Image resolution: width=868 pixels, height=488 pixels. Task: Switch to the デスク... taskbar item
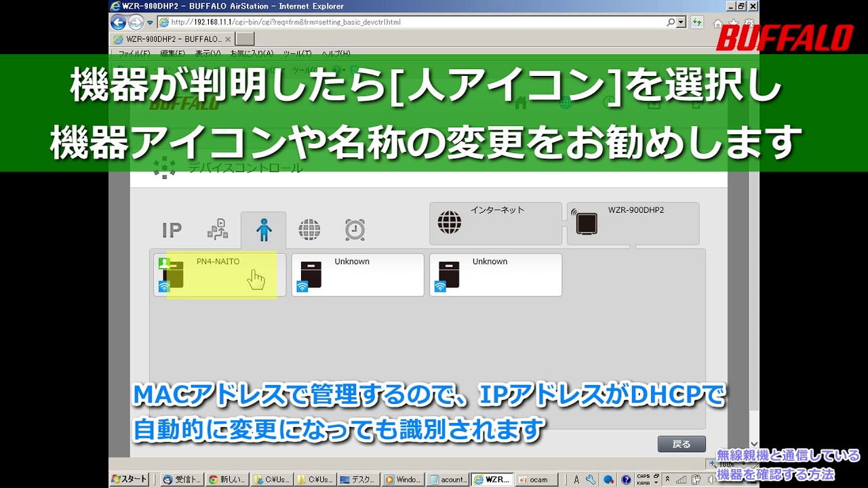358,479
